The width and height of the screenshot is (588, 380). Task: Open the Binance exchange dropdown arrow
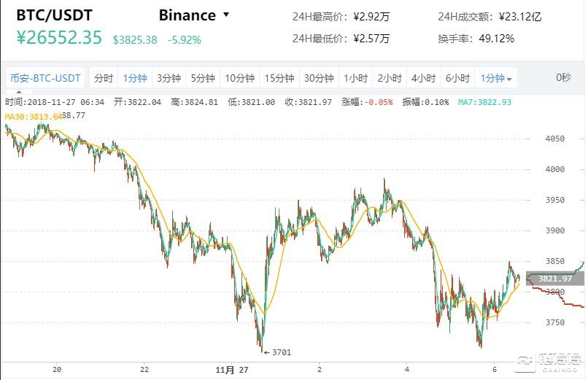pos(225,15)
